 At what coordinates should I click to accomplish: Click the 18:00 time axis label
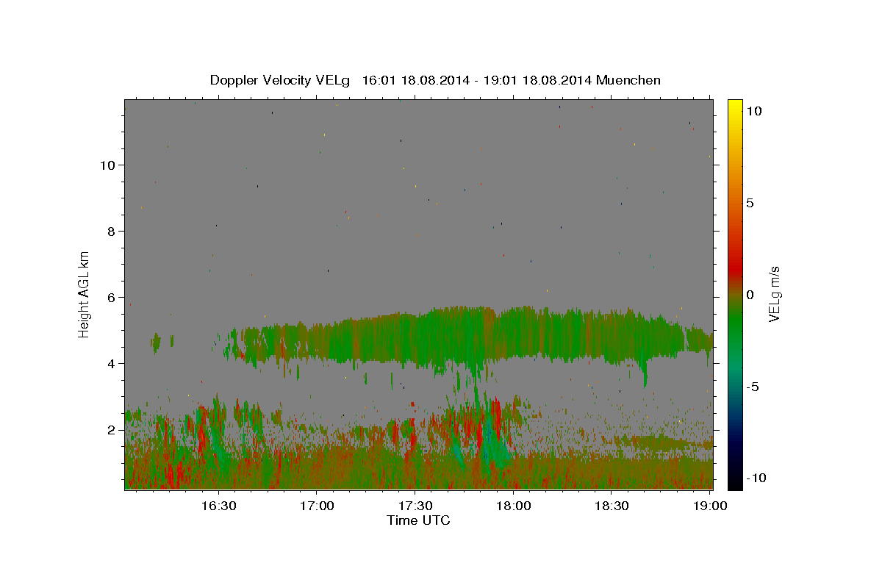point(513,506)
